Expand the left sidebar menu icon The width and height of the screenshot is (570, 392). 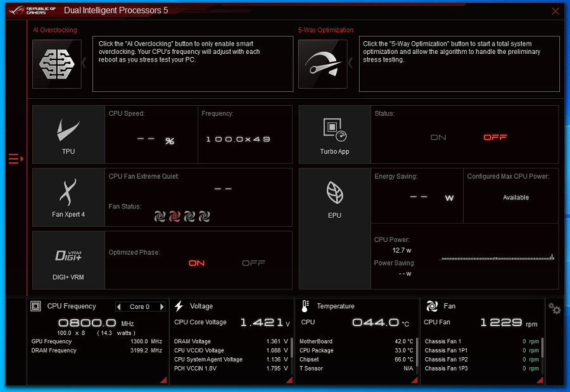pos(16,159)
